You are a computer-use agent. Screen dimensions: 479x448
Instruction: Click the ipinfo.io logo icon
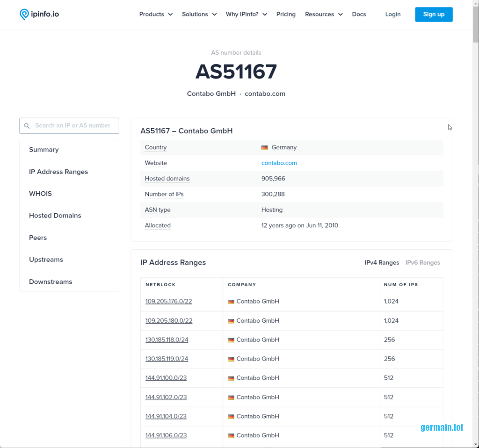pyautogui.click(x=24, y=14)
